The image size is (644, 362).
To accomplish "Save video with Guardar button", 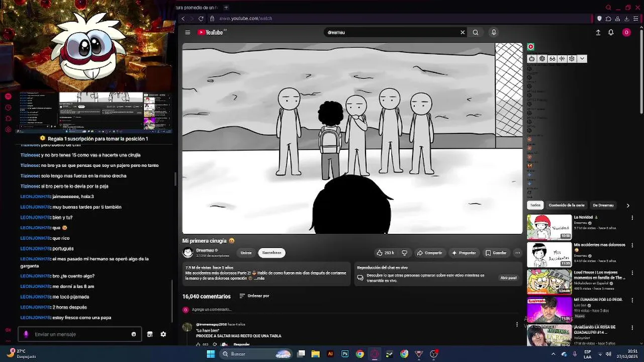I will pyautogui.click(x=496, y=253).
